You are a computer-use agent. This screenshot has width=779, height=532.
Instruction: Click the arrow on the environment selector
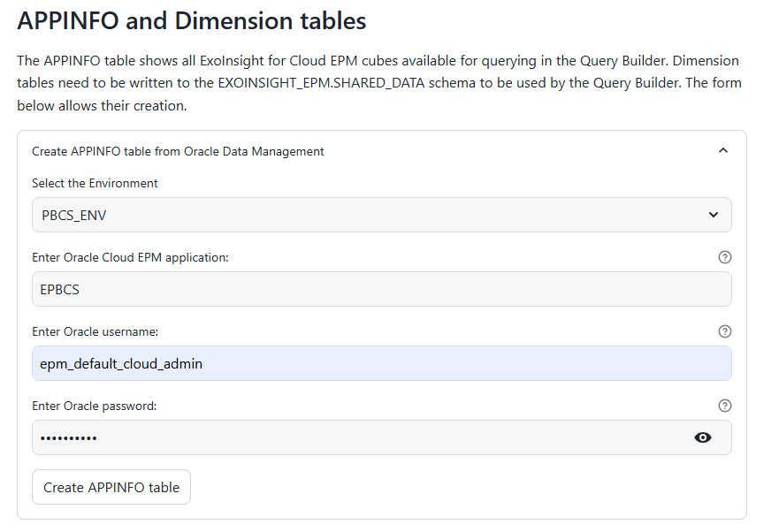714,215
